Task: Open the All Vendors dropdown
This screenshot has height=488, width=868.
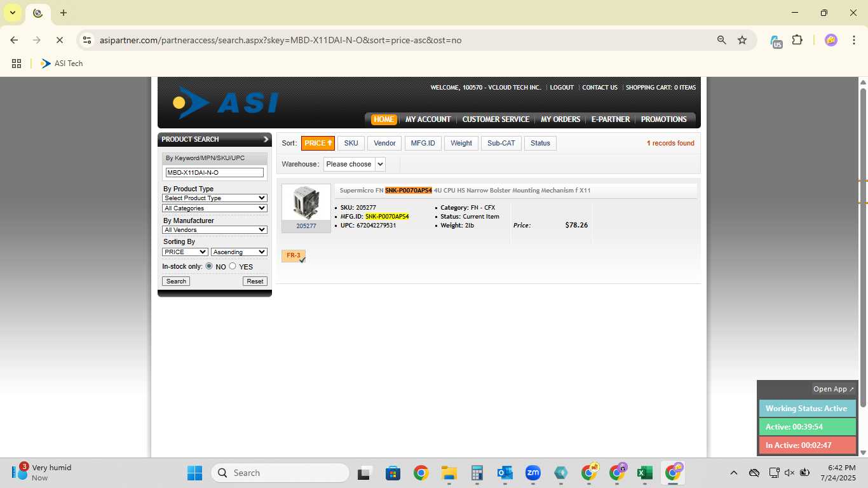Action: 215,229
